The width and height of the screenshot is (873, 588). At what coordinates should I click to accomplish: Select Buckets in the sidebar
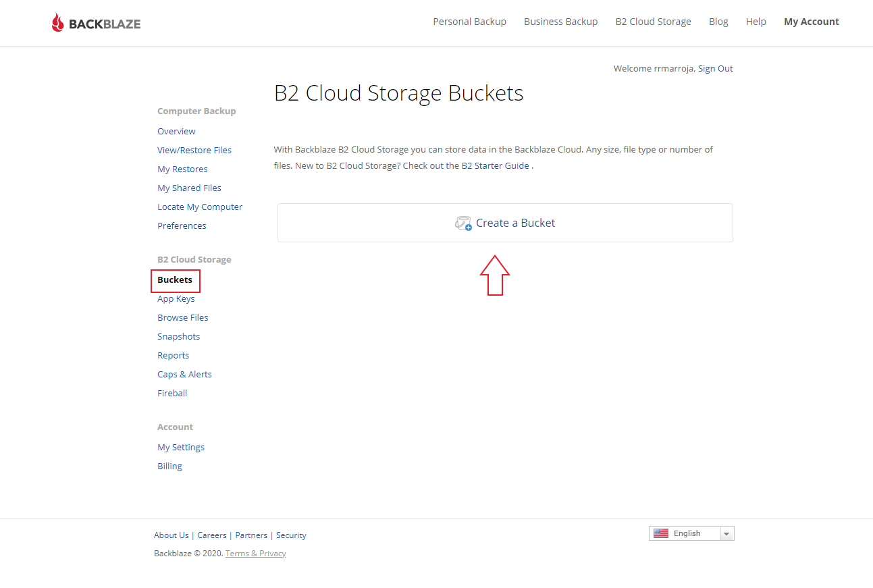(175, 279)
